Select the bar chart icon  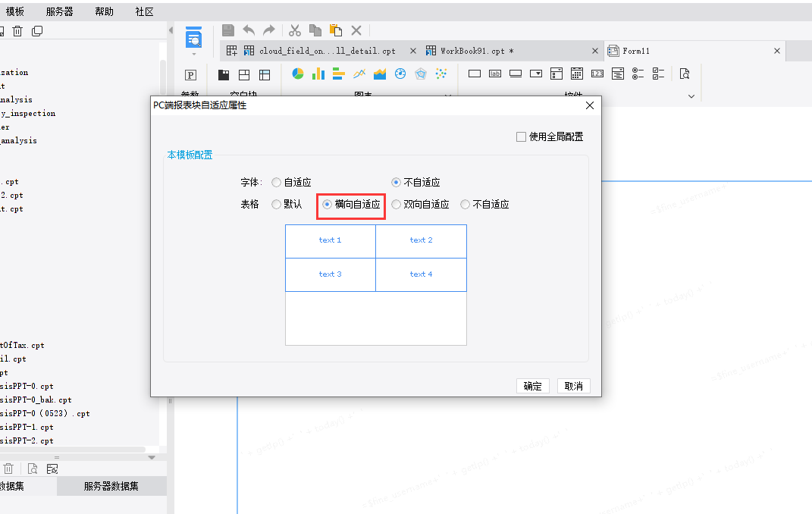pyautogui.click(x=318, y=74)
